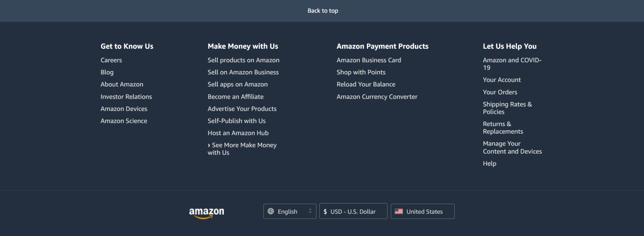The image size is (644, 236).
Task: Open the USD - U.S. Dollar currency selector
Action: (353, 211)
